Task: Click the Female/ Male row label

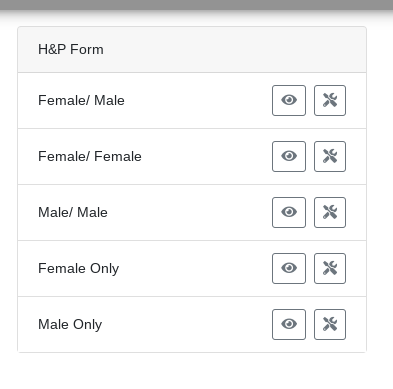Action: click(x=81, y=100)
